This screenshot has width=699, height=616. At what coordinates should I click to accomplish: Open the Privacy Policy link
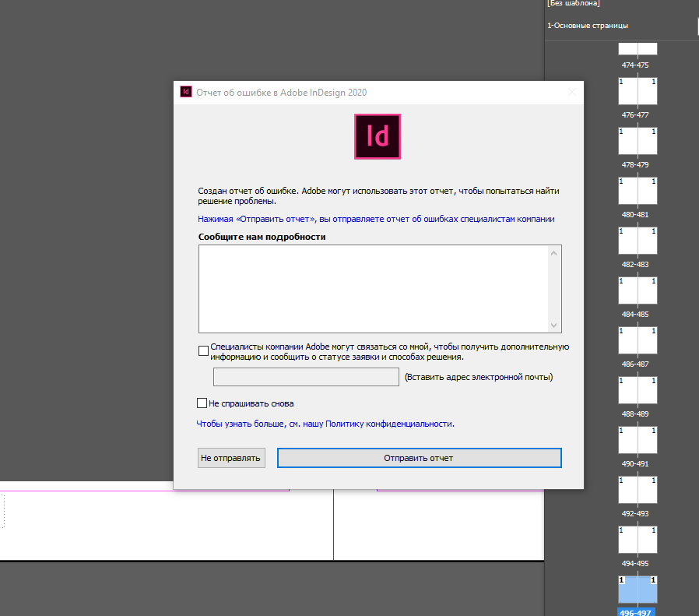[x=325, y=424]
